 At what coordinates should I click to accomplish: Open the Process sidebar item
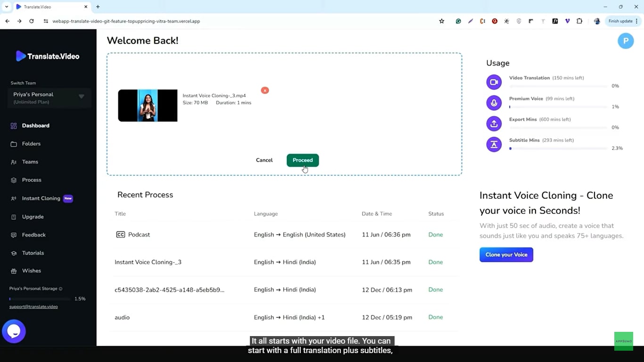pos(32,180)
